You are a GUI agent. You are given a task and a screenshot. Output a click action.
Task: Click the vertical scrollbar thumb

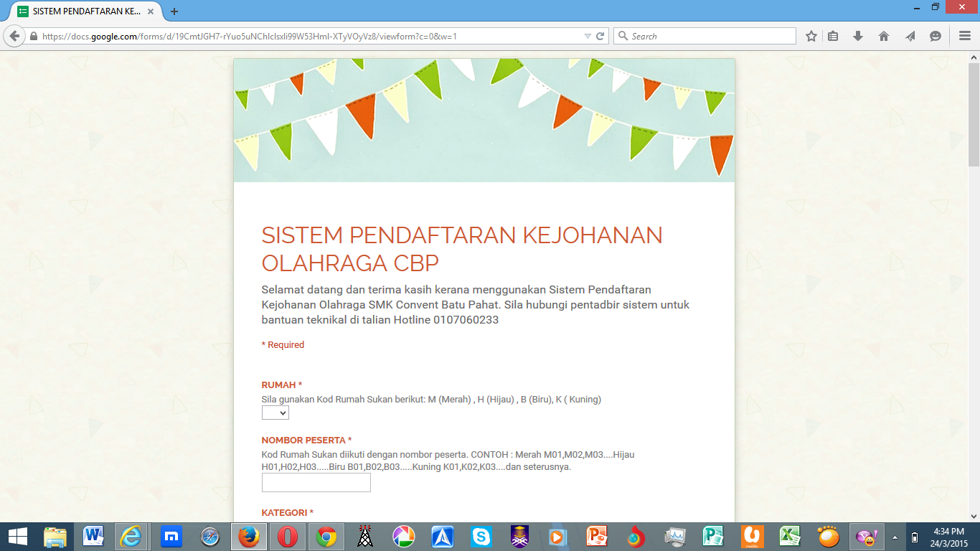point(974,115)
